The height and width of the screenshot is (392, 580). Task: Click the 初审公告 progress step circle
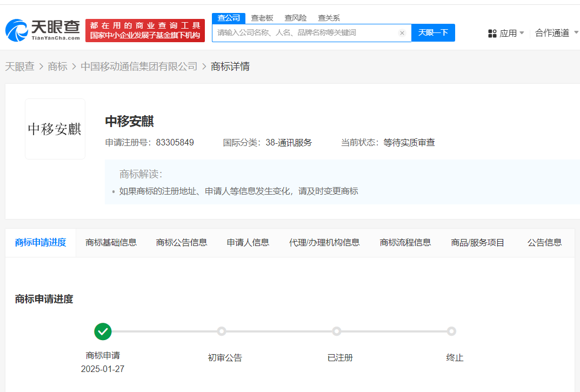[x=221, y=331]
